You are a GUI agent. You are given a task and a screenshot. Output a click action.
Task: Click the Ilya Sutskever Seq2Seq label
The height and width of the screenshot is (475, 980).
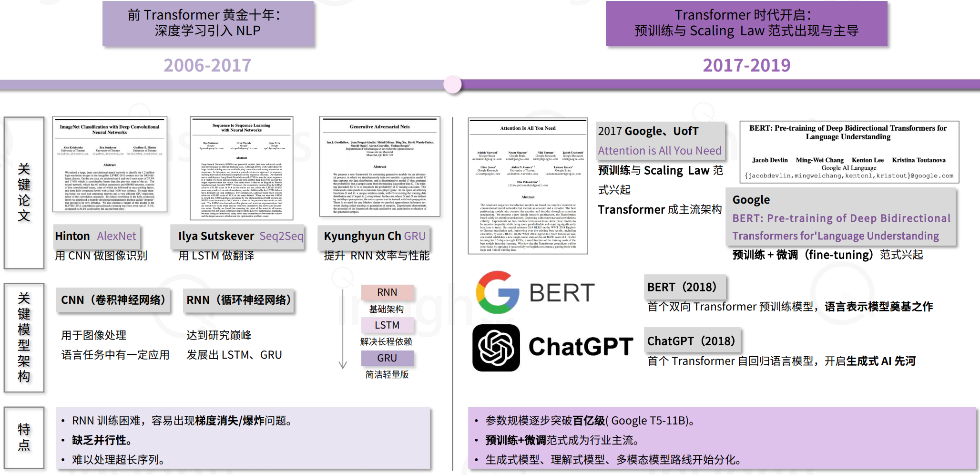tap(238, 236)
